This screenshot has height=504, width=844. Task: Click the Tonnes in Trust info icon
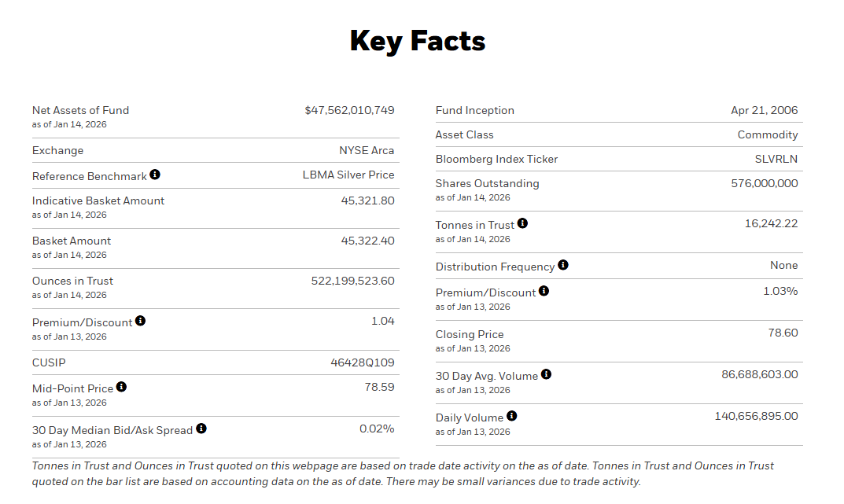(x=522, y=223)
